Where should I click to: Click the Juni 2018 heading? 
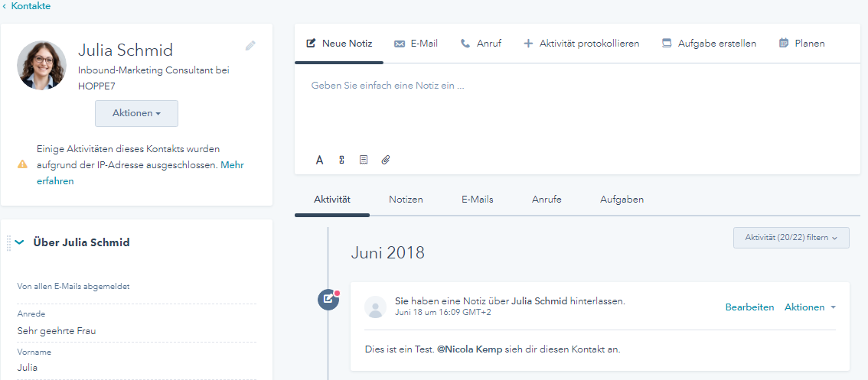click(387, 253)
